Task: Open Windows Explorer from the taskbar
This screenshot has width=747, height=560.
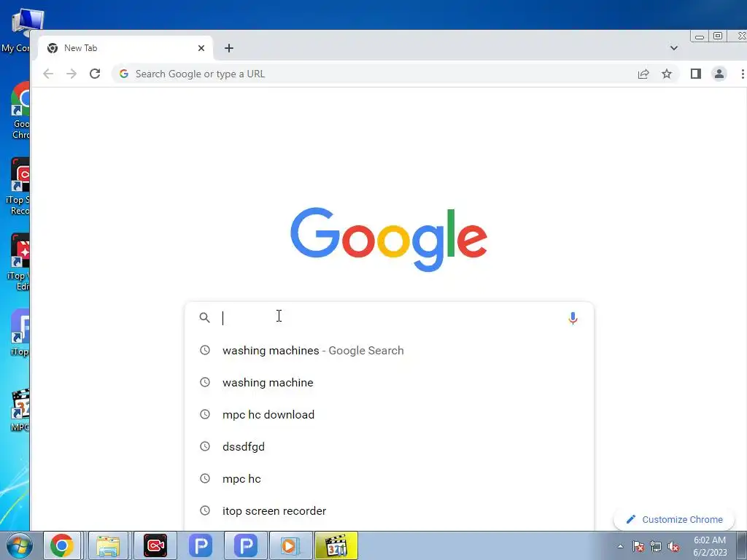Action: (x=108, y=545)
